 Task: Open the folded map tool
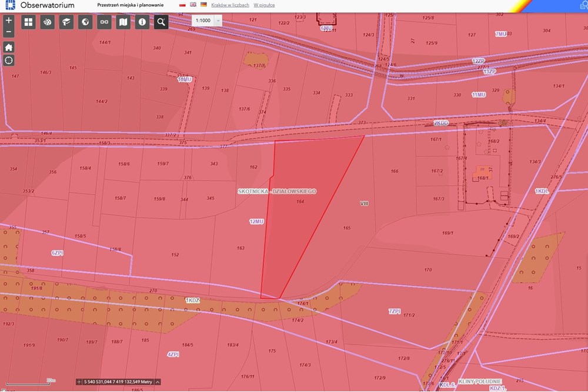[x=123, y=22]
